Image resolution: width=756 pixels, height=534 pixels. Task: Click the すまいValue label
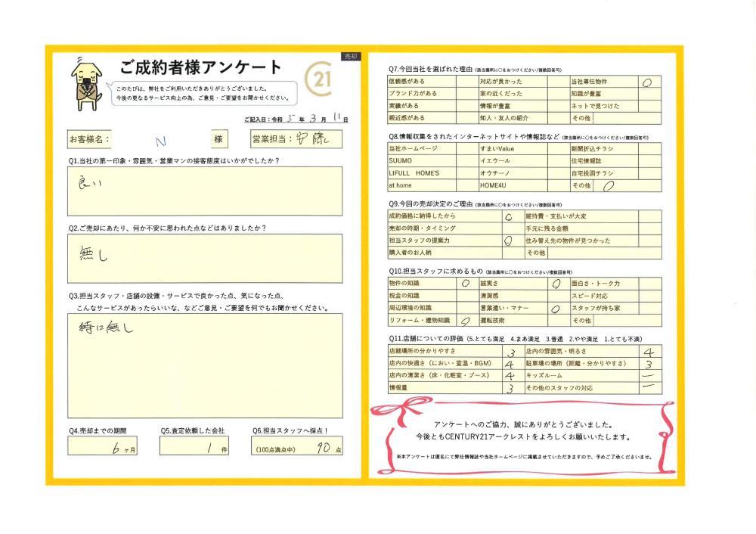pyautogui.click(x=497, y=148)
